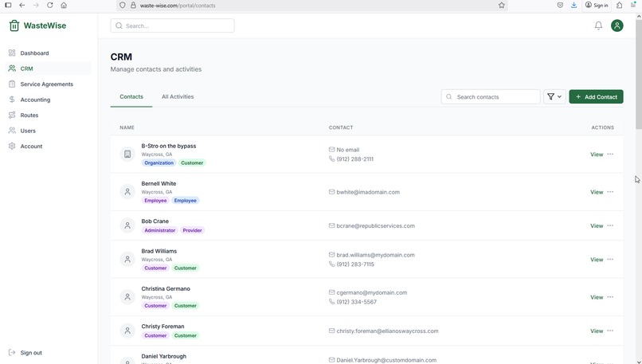The width and height of the screenshot is (642, 364).
Task: Click the browser home icon
Action: (64, 6)
